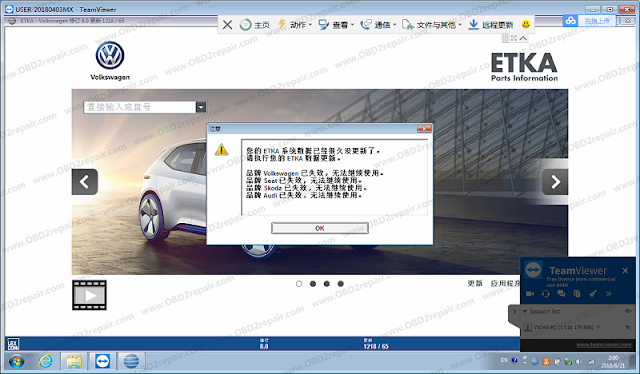This screenshot has width=640, height=374.
Task: Open Session list settings gear
Action: click(x=628, y=311)
